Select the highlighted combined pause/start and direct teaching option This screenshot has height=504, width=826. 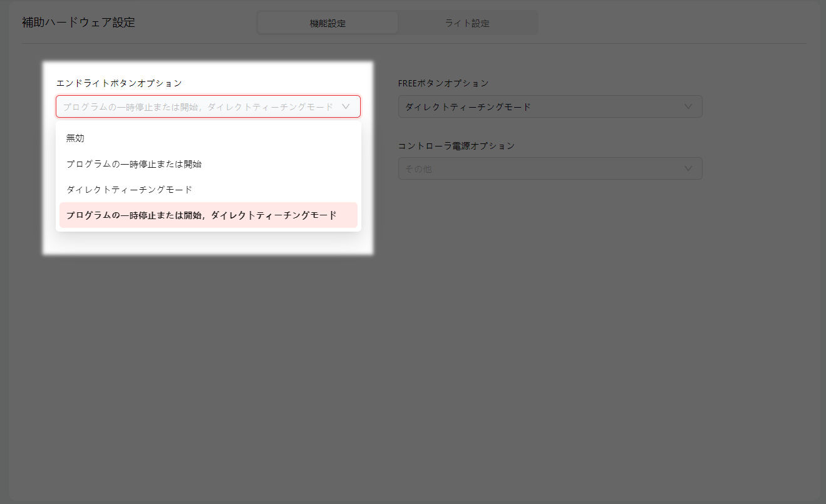(x=202, y=215)
